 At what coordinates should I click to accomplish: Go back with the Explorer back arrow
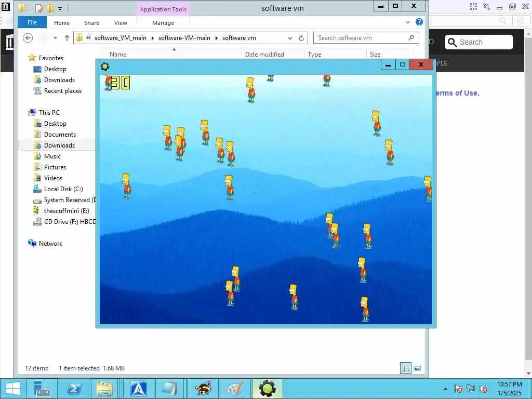(x=28, y=38)
